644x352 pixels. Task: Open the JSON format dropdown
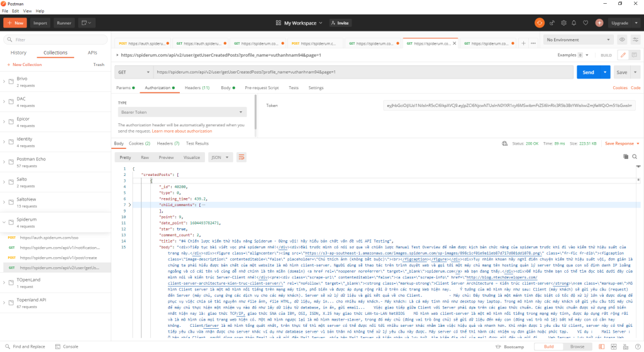[219, 158]
